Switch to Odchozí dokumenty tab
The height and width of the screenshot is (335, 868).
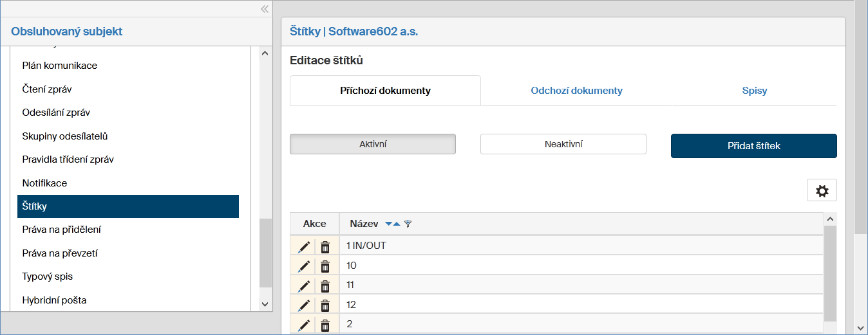pyautogui.click(x=576, y=91)
